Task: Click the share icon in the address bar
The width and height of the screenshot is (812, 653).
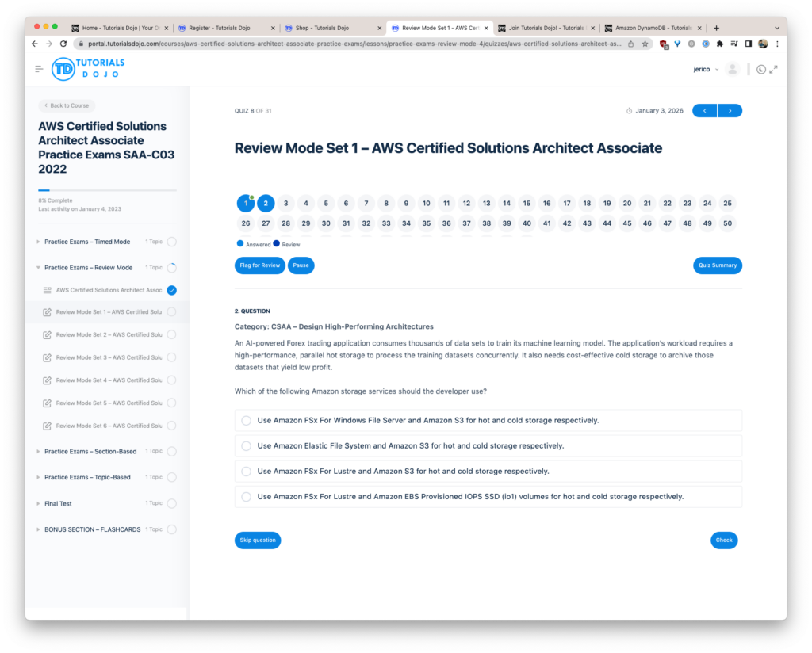Action: (630, 44)
